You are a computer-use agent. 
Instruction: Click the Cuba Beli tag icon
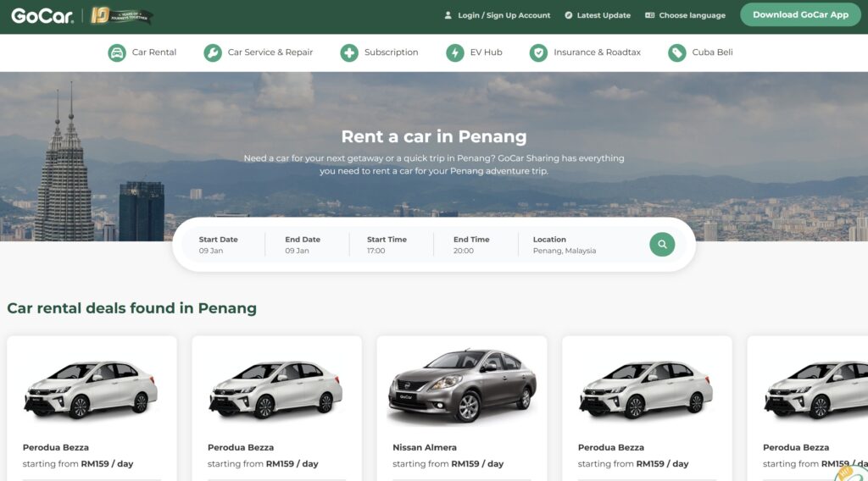(x=676, y=53)
